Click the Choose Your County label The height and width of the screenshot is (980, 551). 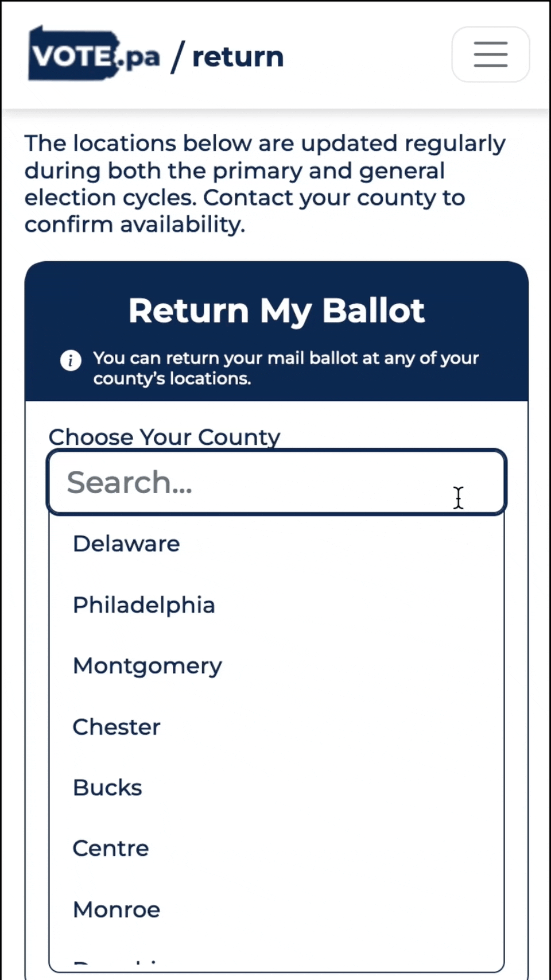(x=165, y=437)
